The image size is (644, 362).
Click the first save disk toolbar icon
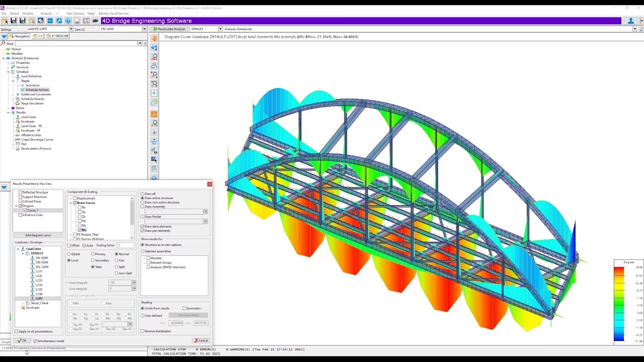point(14,21)
